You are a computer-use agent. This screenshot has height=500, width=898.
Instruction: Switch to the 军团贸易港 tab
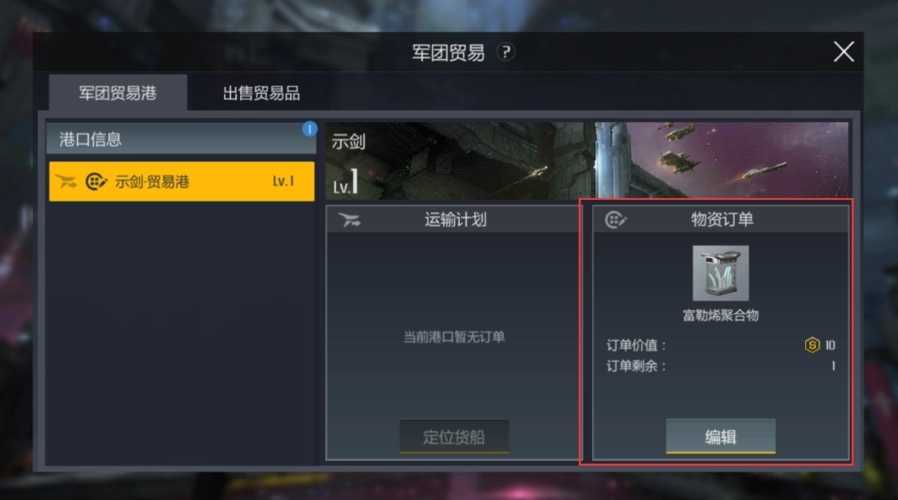(118, 93)
